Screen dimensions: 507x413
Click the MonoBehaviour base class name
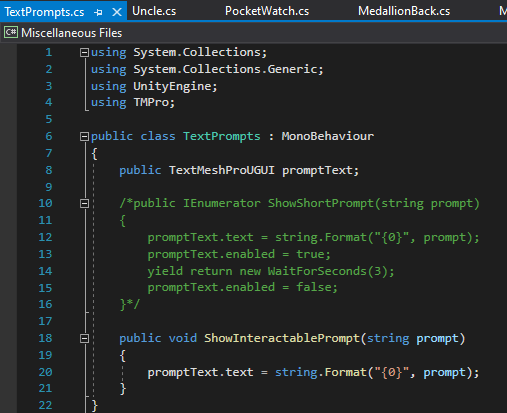click(328, 136)
